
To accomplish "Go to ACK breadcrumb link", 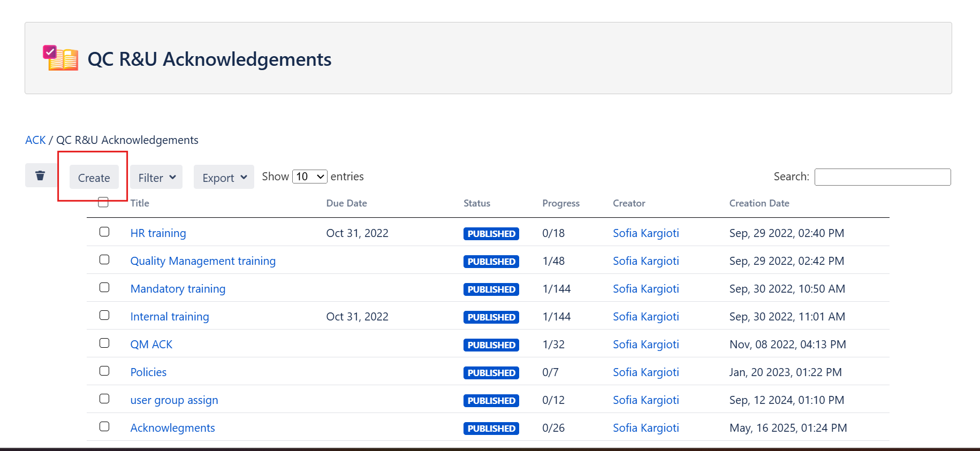I will coord(35,140).
